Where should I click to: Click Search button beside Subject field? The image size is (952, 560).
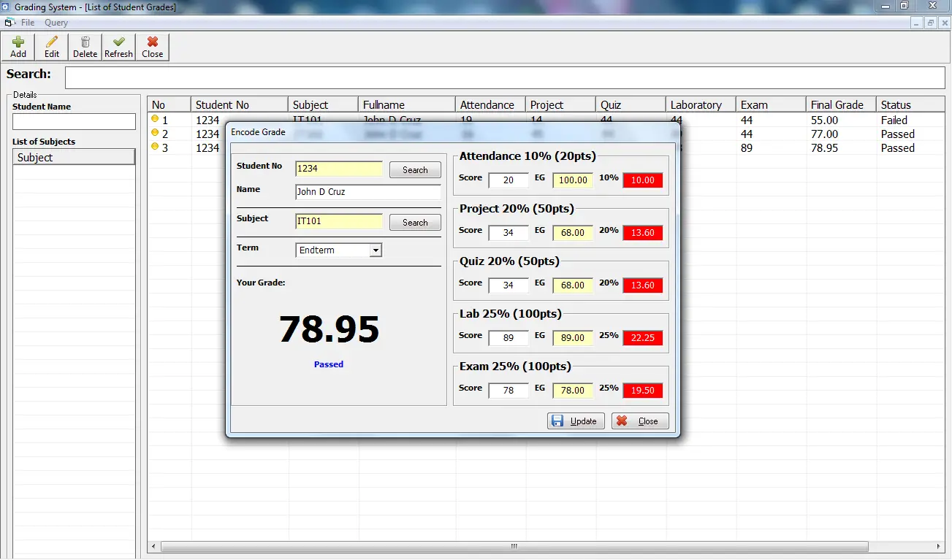[415, 223]
